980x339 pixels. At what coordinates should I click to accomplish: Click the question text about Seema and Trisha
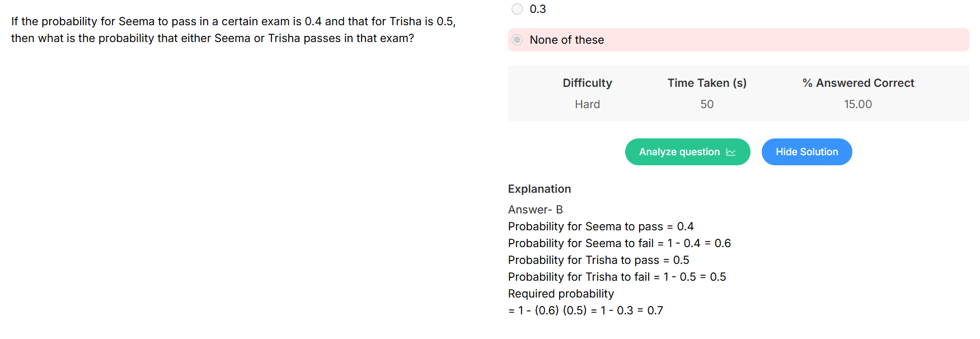coord(233,30)
